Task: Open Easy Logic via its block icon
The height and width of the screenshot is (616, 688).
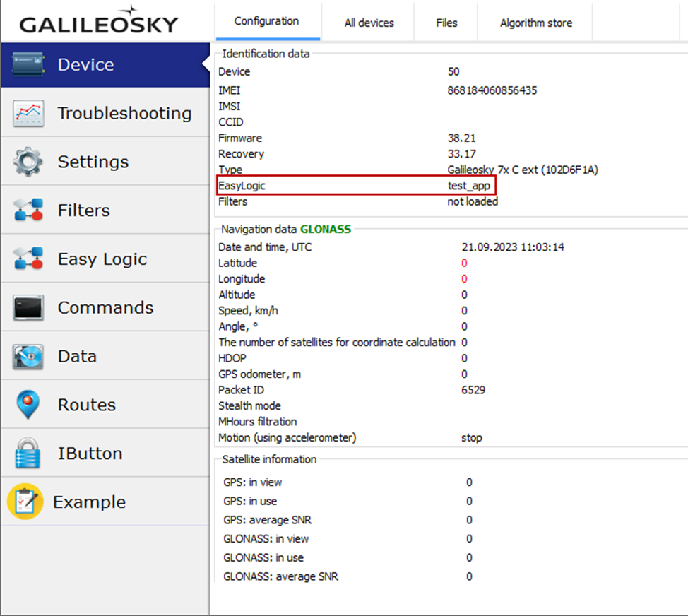Action: (28, 259)
